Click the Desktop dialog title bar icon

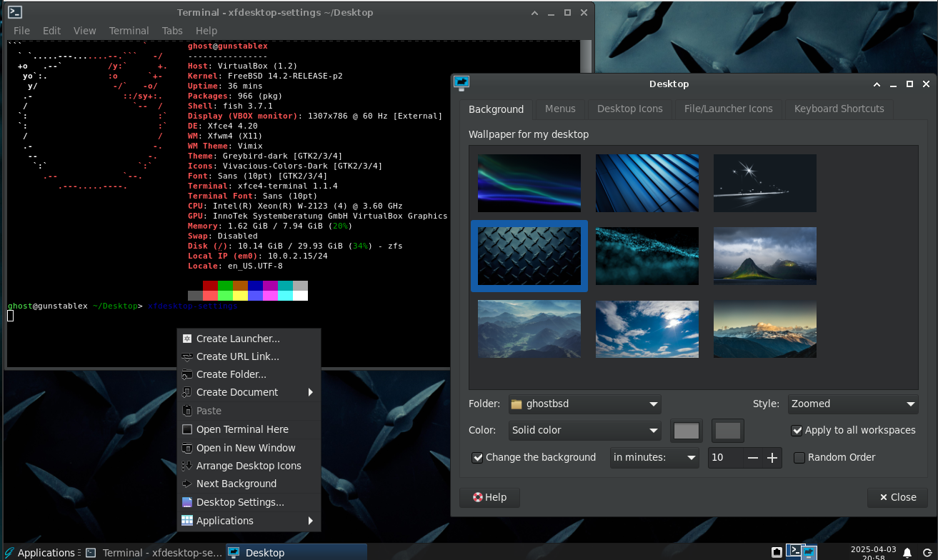(461, 84)
